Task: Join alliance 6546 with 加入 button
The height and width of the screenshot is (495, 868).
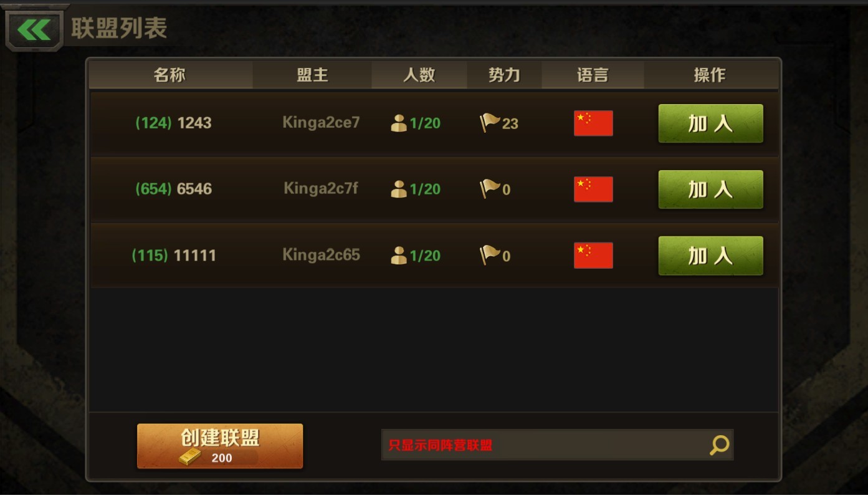Action: [710, 190]
